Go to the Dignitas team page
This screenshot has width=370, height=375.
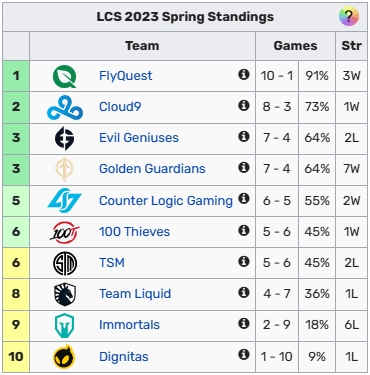[x=124, y=357]
